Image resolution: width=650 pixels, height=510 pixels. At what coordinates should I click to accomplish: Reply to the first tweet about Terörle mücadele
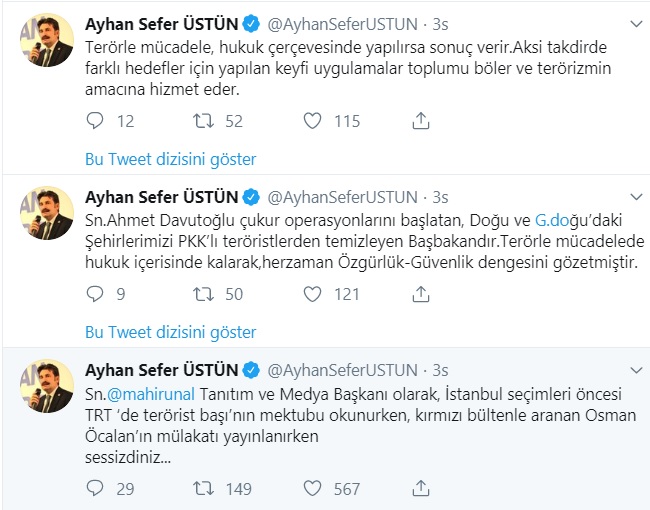(x=95, y=121)
